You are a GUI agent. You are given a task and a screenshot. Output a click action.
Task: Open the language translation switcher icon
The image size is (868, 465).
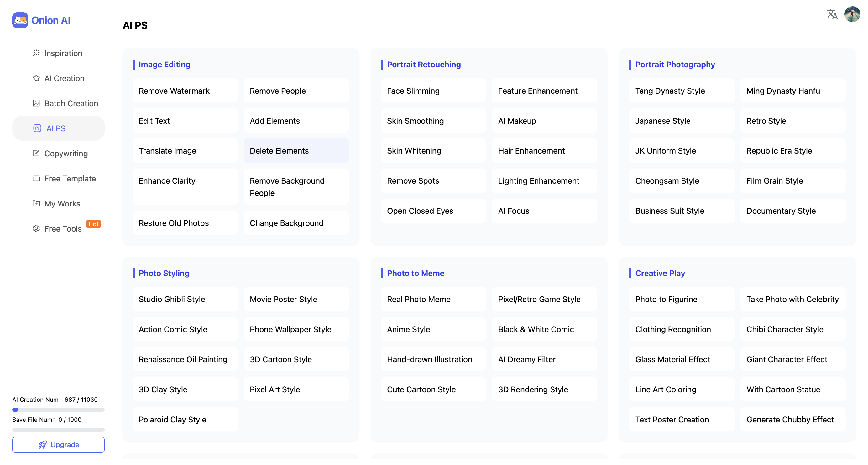[832, 14]
